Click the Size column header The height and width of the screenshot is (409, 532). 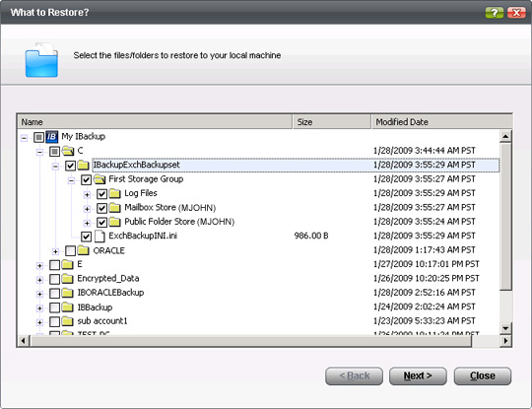(332, 122)
